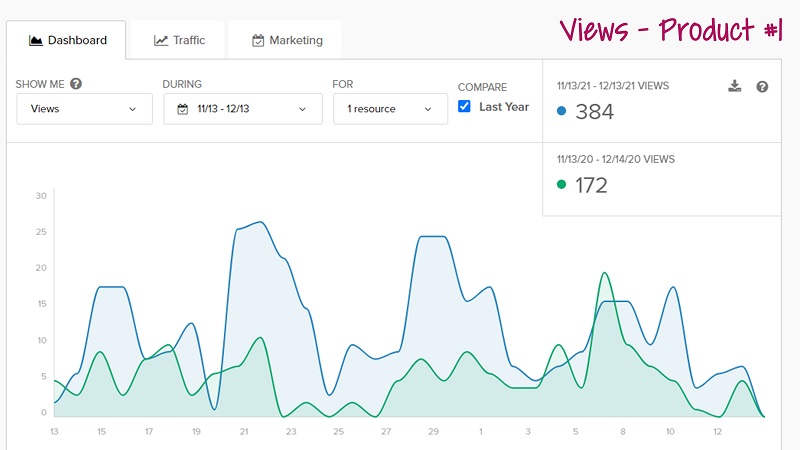Viewport: 800px width, 450px height.
Task: Click the Traffic line-chart icon
Action: click(161, 40)
